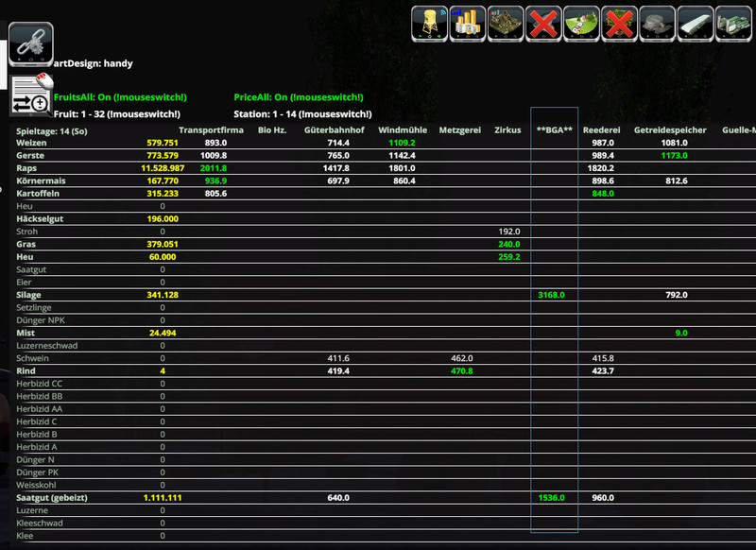
Task: Click the list with mouse switch icon
Action: click(31, 95)
